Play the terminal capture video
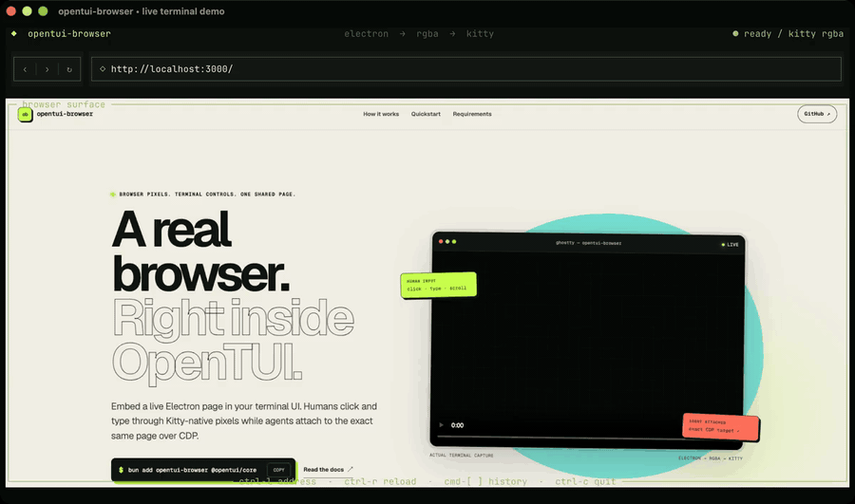This screenshot has width=855, height=504. [x=441, y=425]
